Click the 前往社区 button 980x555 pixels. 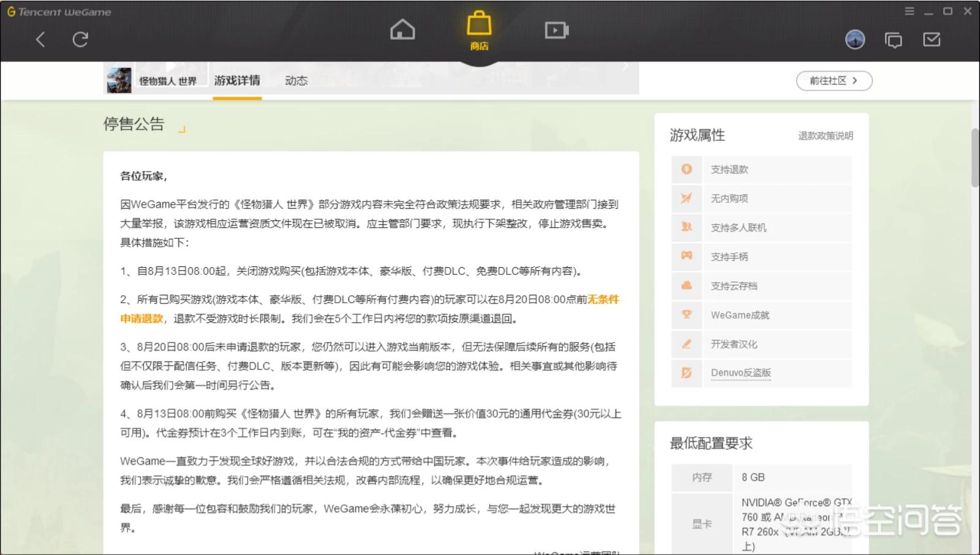(834, 81)
